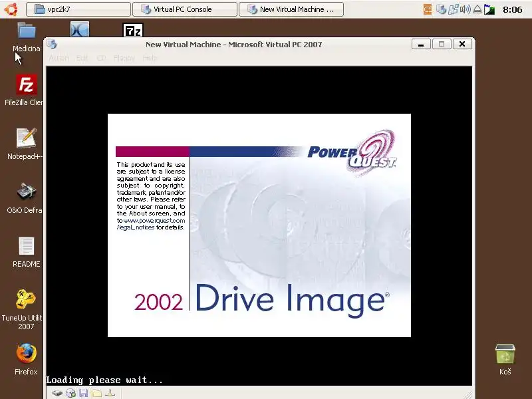Open the CD menu in Virtual PC

tap(101, 58)
